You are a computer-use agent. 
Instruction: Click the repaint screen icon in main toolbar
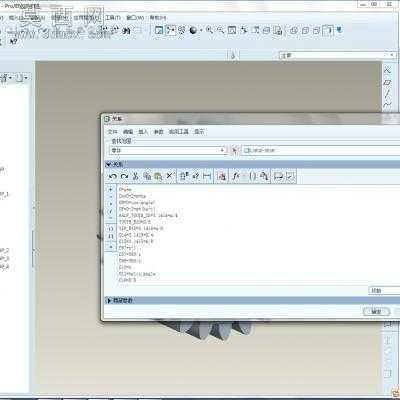click(159, 30)
